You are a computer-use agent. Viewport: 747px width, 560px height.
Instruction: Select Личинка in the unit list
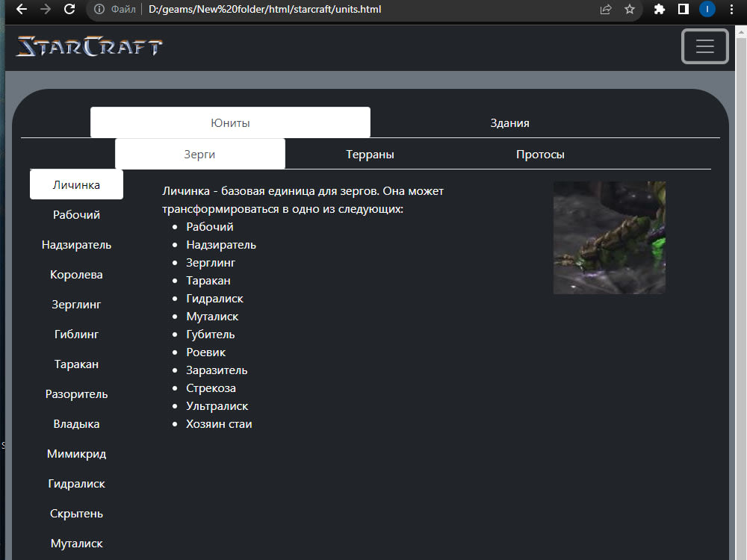[76, 184]
